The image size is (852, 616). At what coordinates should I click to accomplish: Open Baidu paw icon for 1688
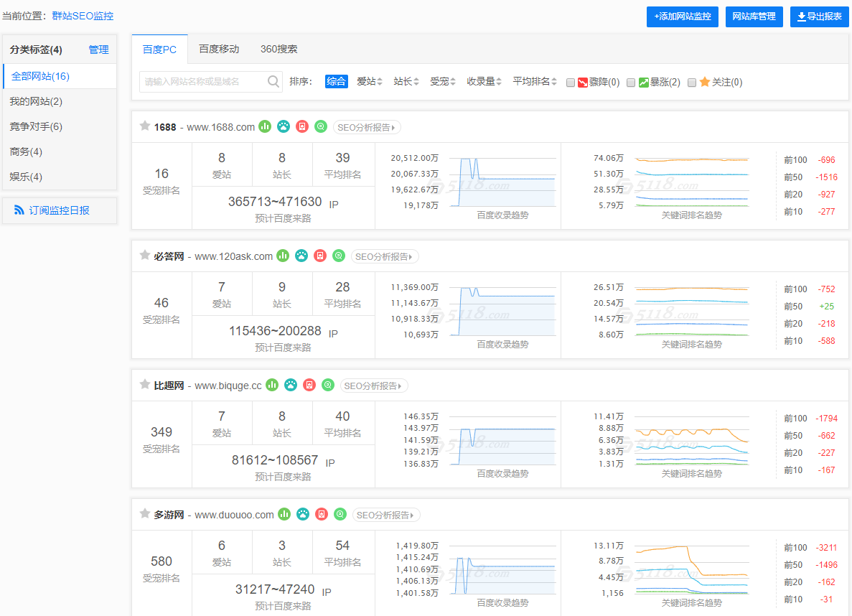coord(284,126)
